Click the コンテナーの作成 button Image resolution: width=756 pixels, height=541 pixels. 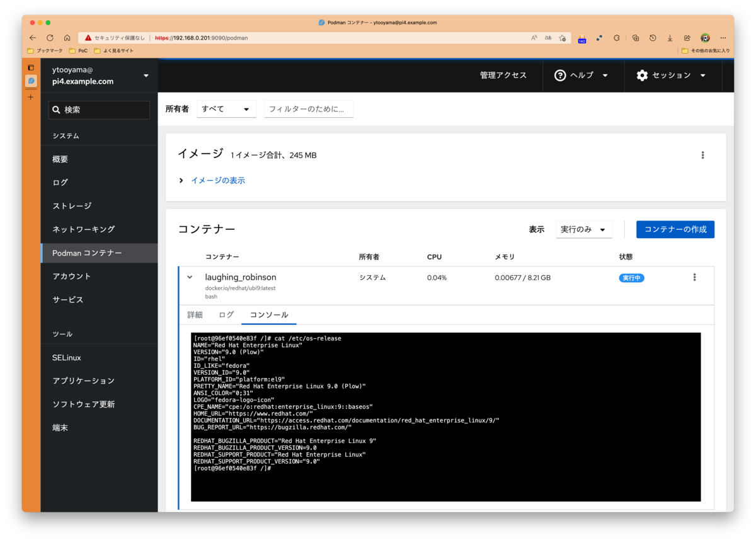click(675, 229)
